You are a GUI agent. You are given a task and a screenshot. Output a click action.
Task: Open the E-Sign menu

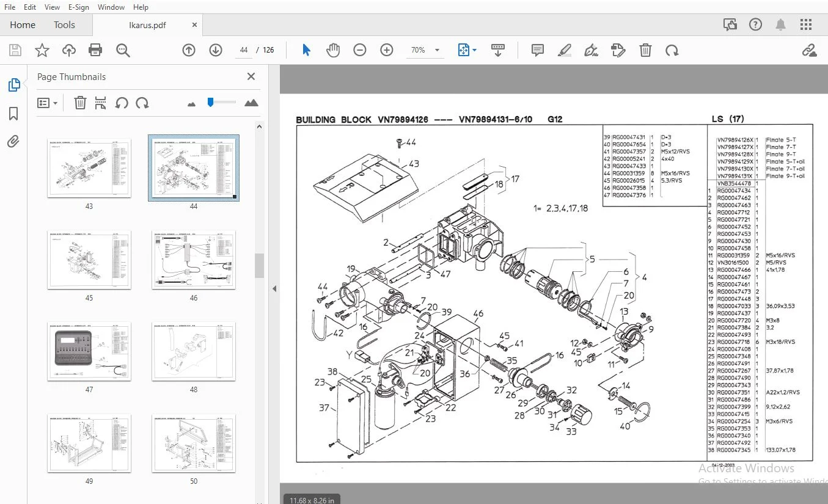click(79, 7)
